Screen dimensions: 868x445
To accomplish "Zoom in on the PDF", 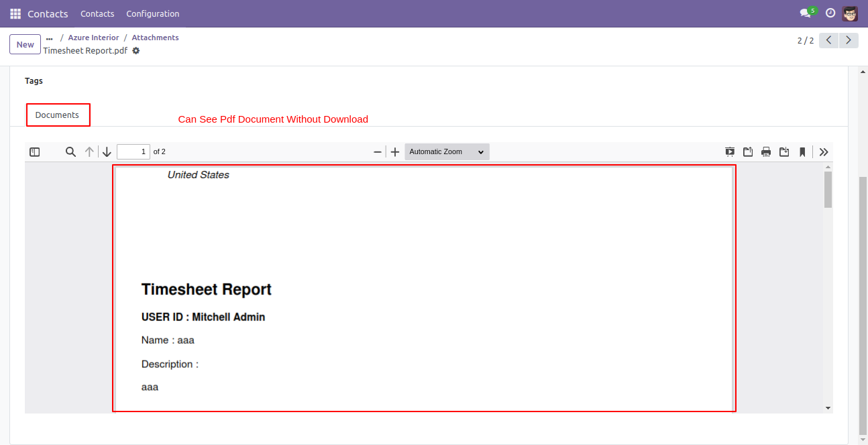I will click(395, 152).
